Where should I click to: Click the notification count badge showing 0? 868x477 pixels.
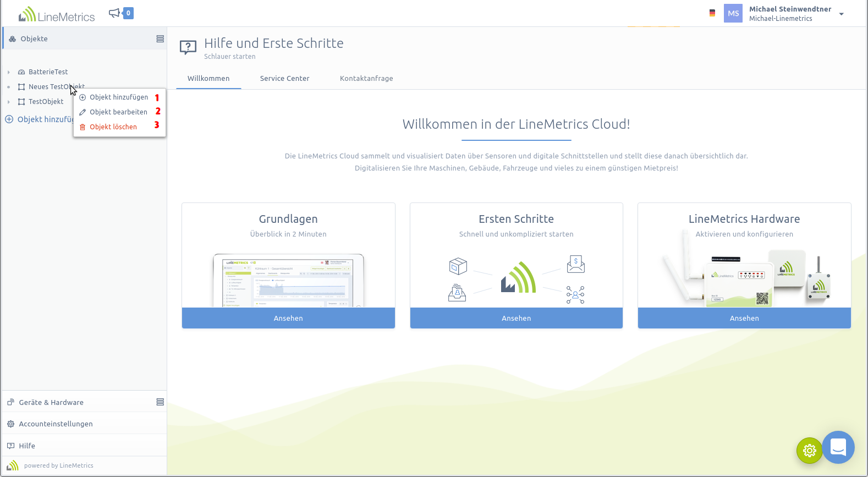click(x=128, y=13)
